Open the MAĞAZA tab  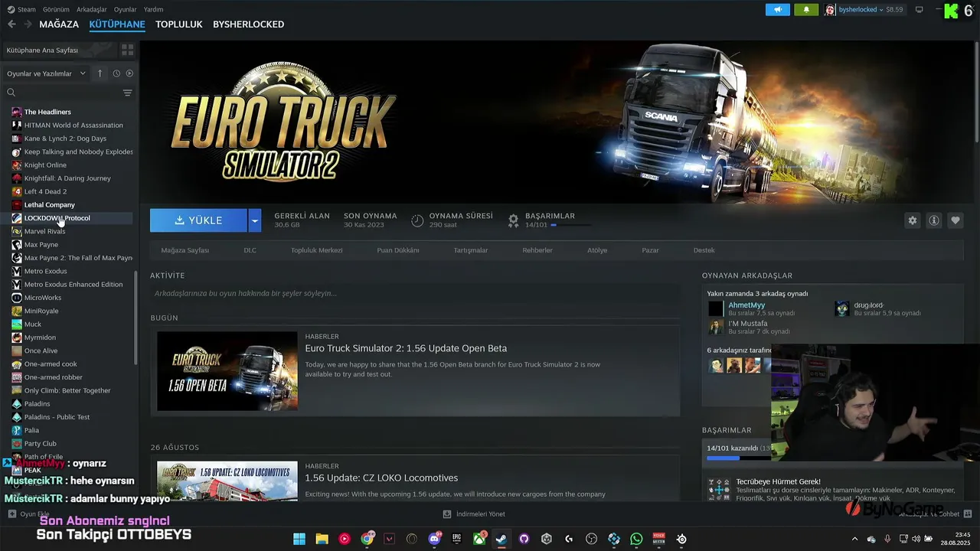59,24
